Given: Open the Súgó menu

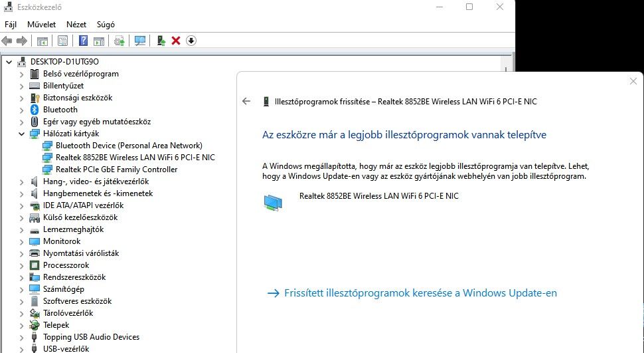Looking at the screenshot, I should point(106,25).
